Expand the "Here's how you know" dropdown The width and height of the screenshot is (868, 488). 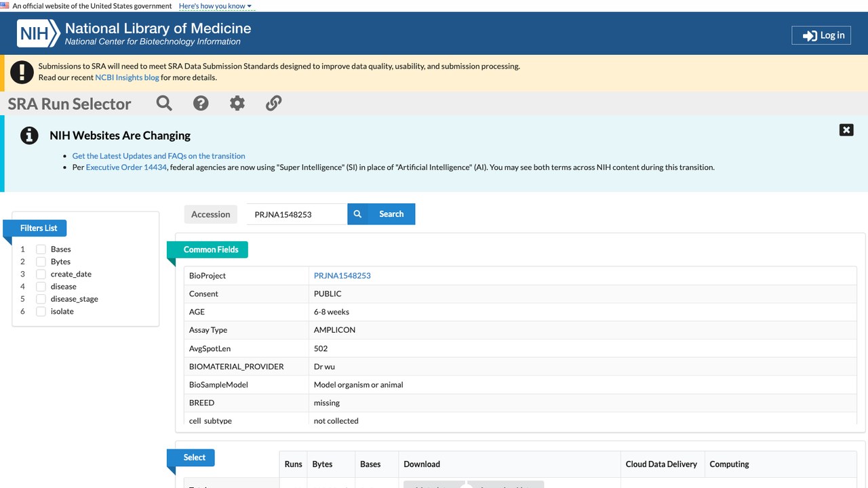215,6
